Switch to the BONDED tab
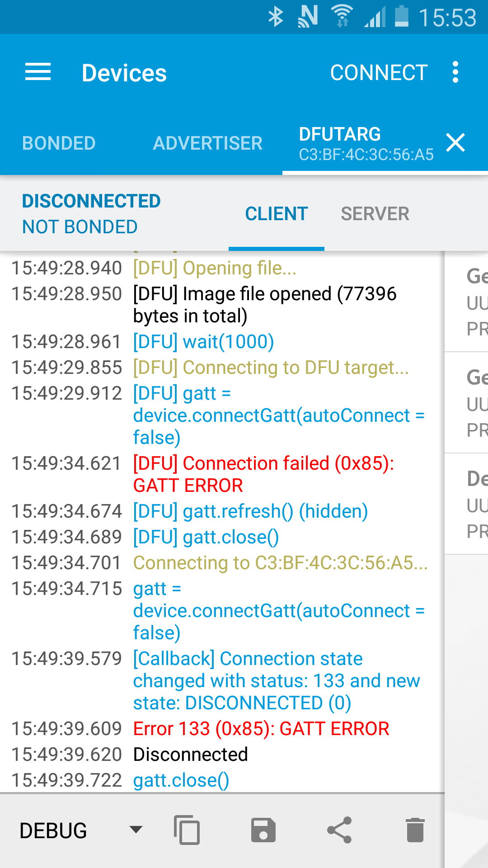The image size is (488, 868). [59, 143]
